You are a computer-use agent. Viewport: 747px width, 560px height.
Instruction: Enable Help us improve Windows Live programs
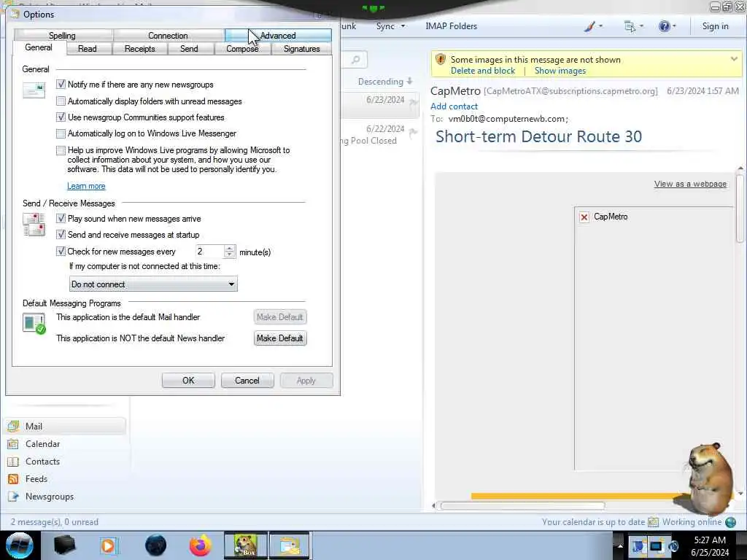61,150
